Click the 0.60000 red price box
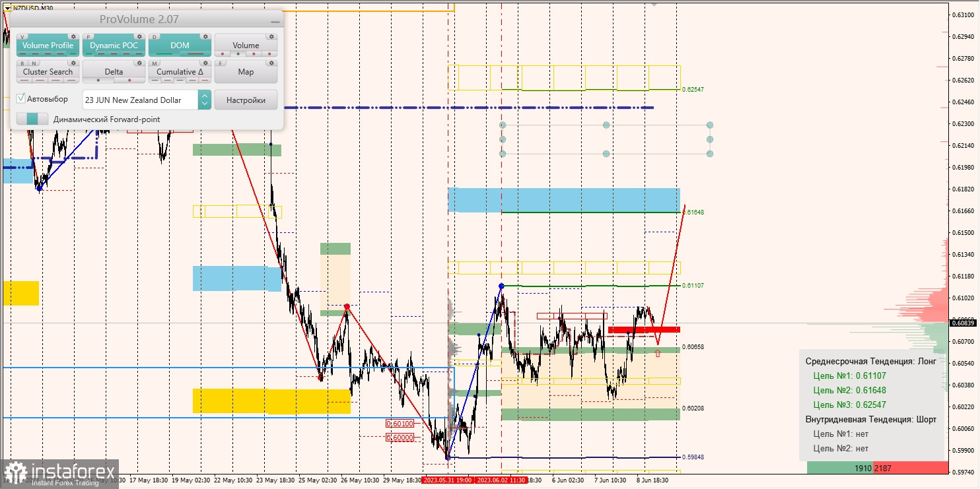The width and height of the screenshot is (980, 489). [x=400, y=437]
